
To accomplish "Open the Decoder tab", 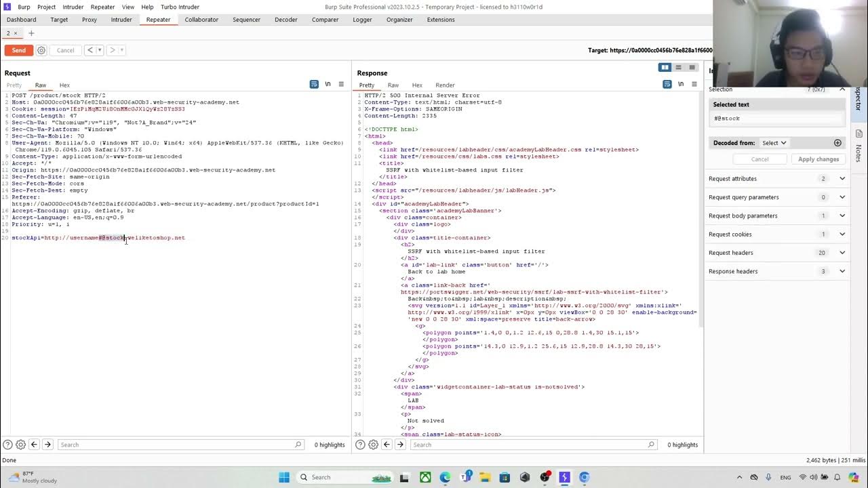I will point(285,20).
